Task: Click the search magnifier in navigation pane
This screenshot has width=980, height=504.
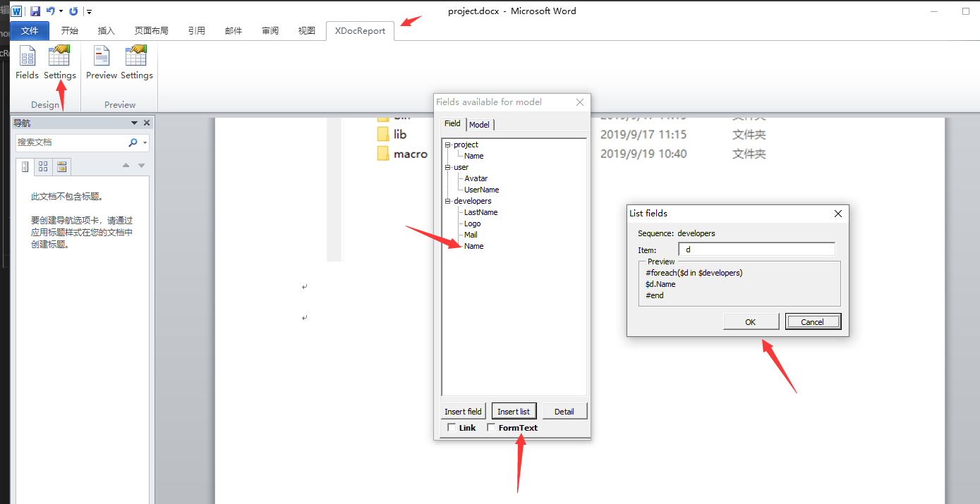Action: click(133, 142)
